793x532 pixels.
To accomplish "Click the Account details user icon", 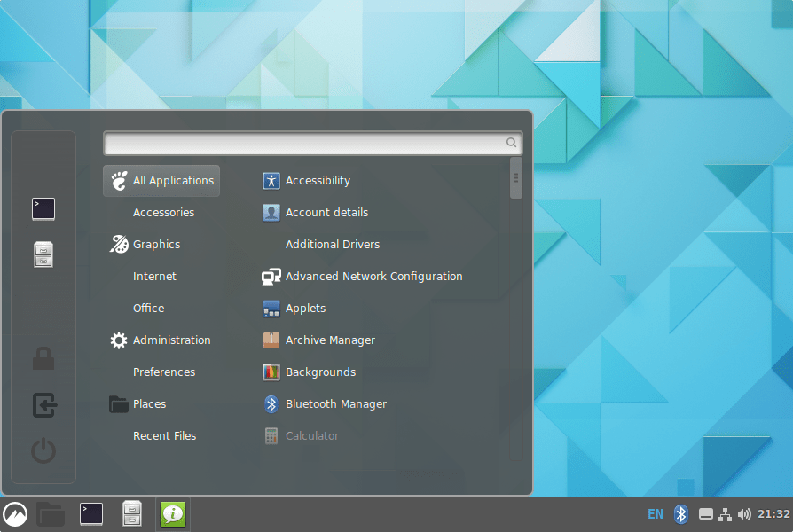I will [271, 213].
